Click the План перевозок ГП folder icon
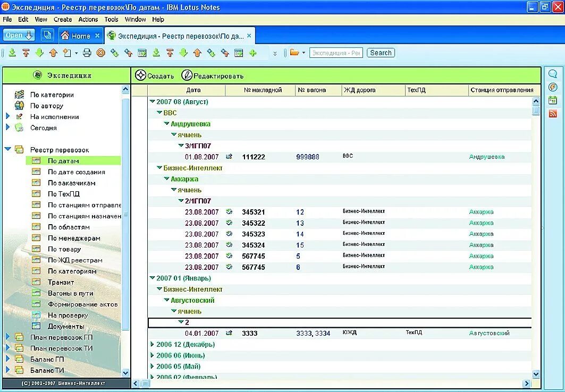The image size is (565, 392). pos(19,337)
